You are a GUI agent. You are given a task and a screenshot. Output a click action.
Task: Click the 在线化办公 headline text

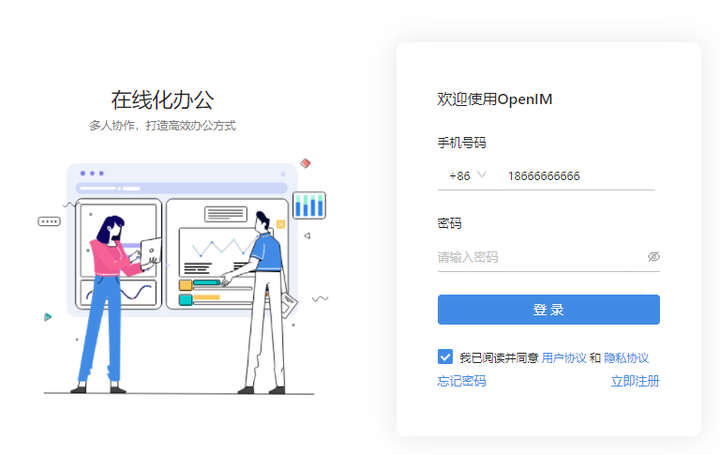pyautogui.click(x=163, y=100)
